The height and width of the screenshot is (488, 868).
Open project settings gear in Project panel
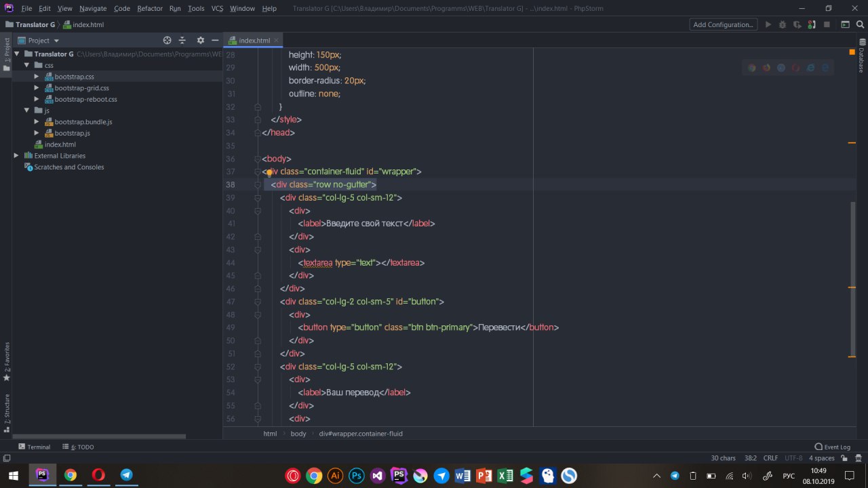point(200,41)
